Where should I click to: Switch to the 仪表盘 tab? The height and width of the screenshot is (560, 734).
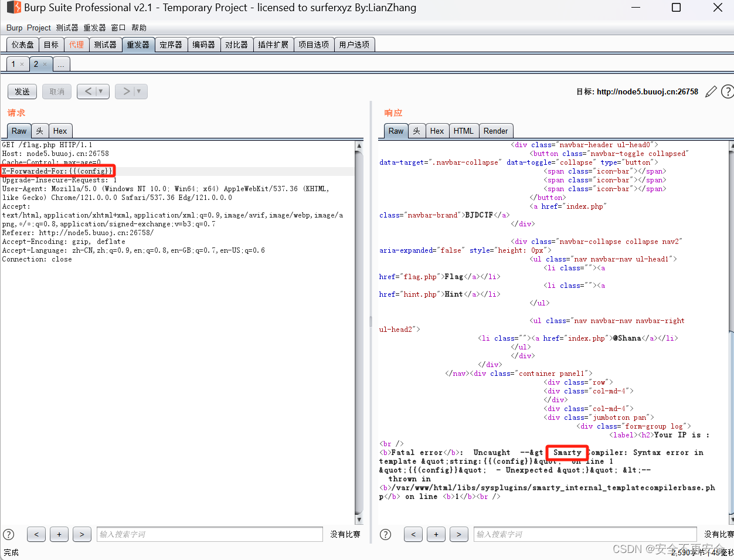pyautogui.click(x=23, y=45)
